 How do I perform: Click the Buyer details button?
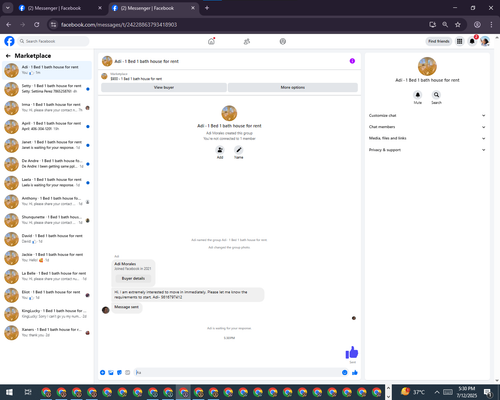click(x=133, y=278)
